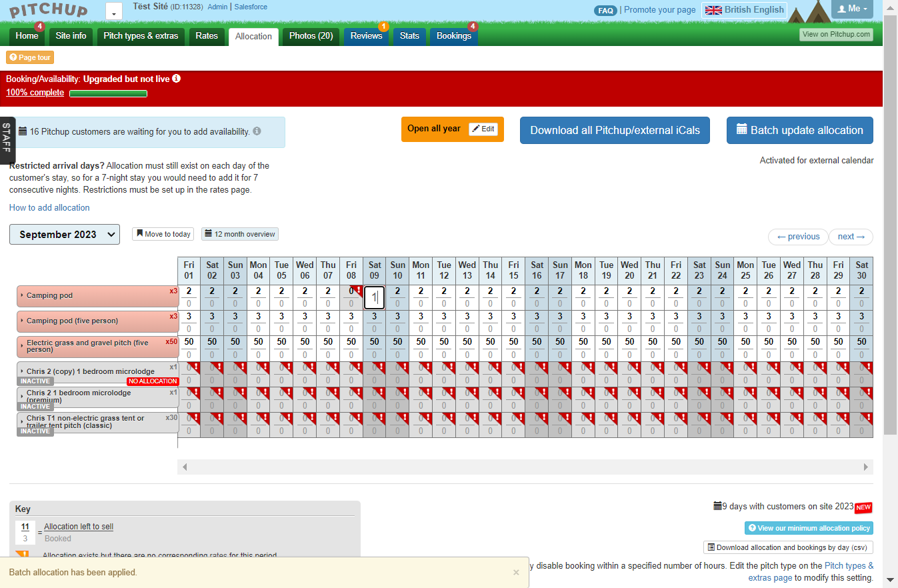Click 'View our minimum allocation policy'

(809, 528)
